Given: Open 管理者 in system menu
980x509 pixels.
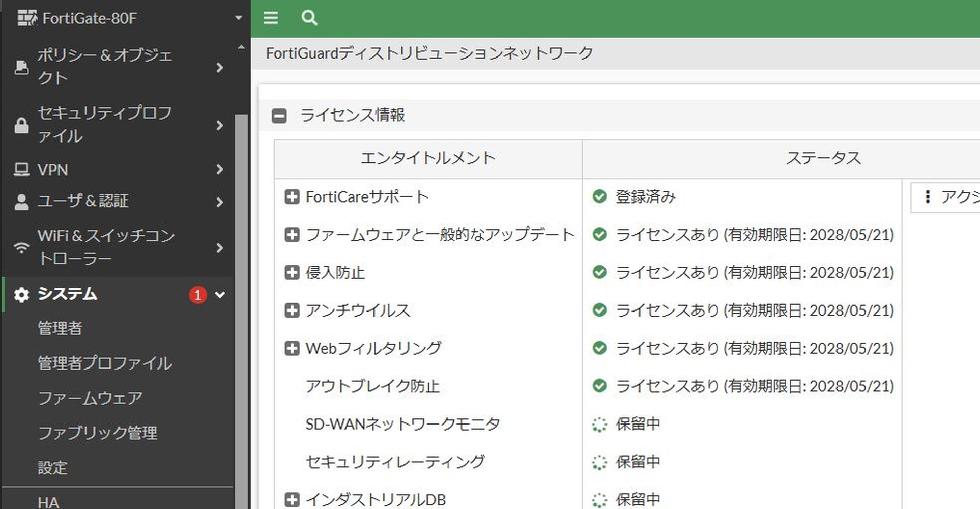Looking at the screenshot, I should click(60, 328).
